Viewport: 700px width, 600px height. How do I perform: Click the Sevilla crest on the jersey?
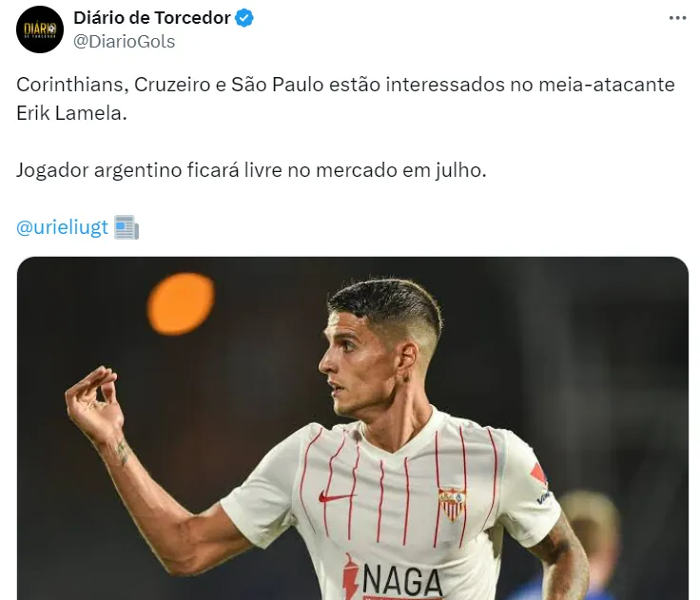coord(452,504)
